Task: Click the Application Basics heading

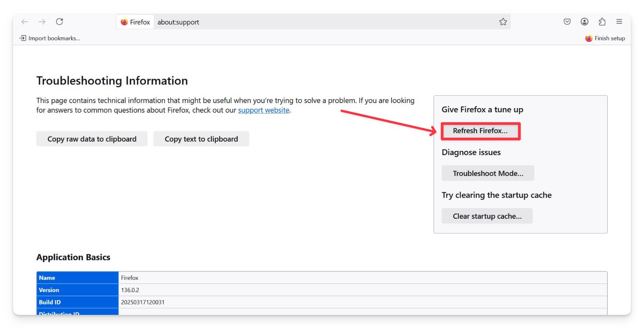Action: [x=73, y=257]
